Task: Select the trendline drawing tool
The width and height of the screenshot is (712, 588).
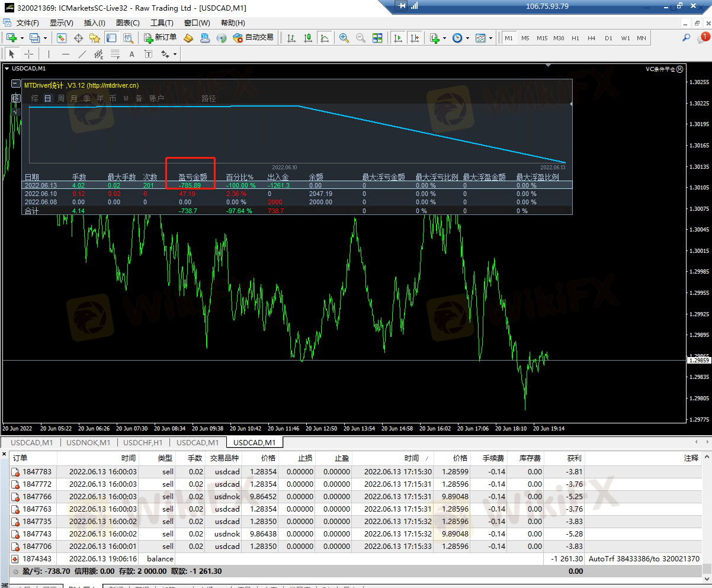Action: [x=82, y=54]
